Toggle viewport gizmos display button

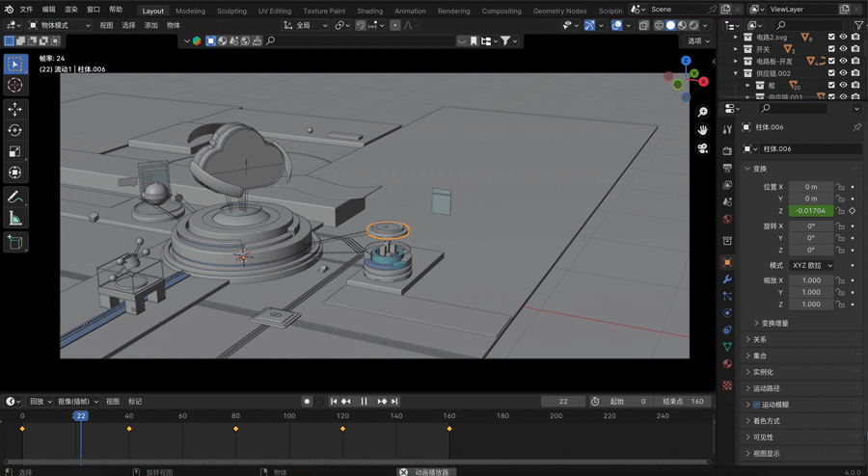click(x=590, y=25)
